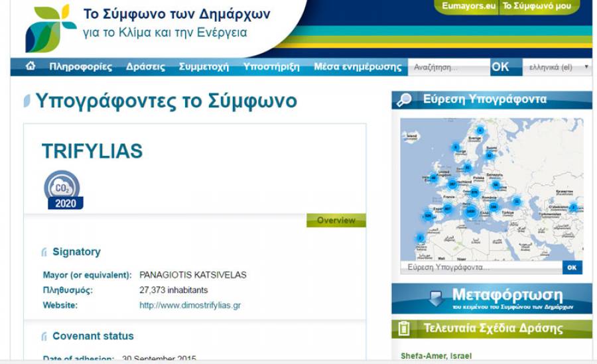Screen dimensions: 597x364
Task: Click the Εύρεση Υπογράφοντα map search field
Action: point(480,267)
